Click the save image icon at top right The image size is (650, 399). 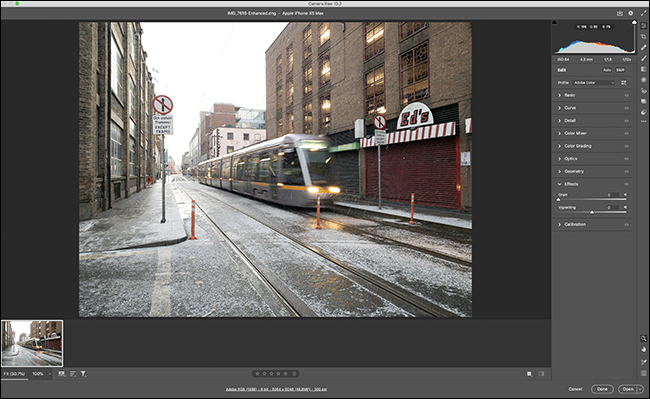tap(620, 13)
